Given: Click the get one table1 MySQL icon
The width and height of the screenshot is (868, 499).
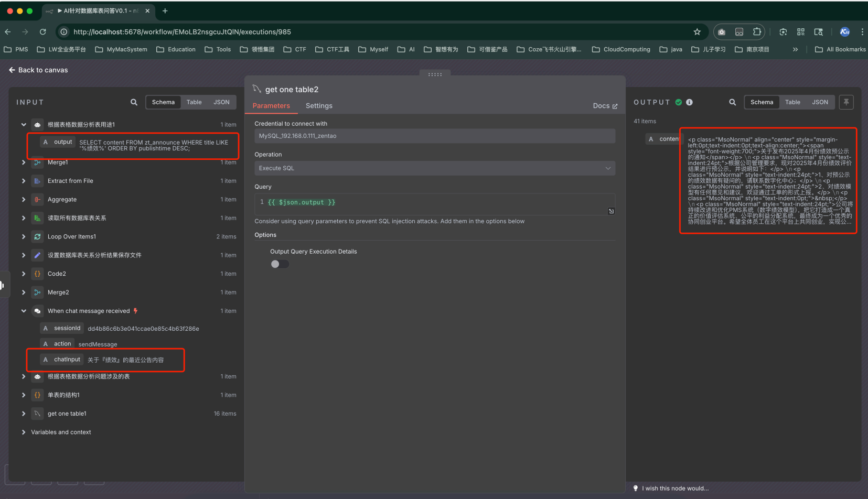Looking at the screenshot, I should pos(37,414).
